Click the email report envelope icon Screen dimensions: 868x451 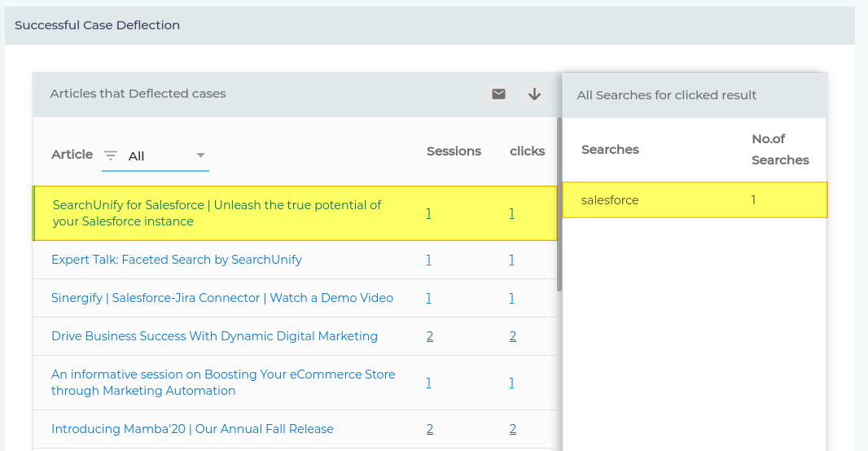[x=498, y=94]
